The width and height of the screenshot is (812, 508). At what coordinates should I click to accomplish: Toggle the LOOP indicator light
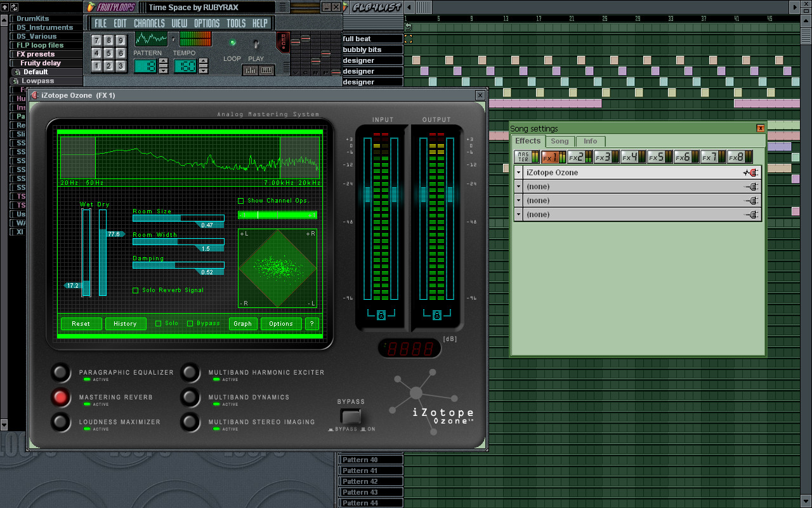(232, 43)
